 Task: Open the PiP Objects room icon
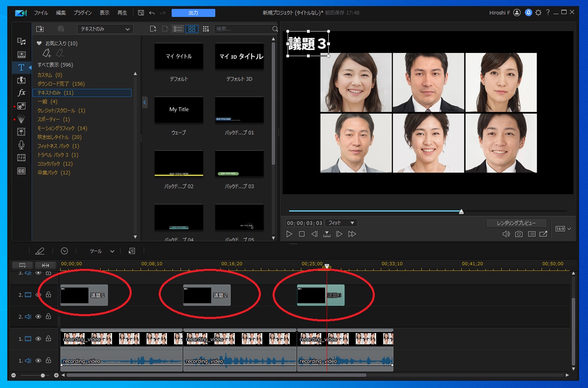pos(21,106)
